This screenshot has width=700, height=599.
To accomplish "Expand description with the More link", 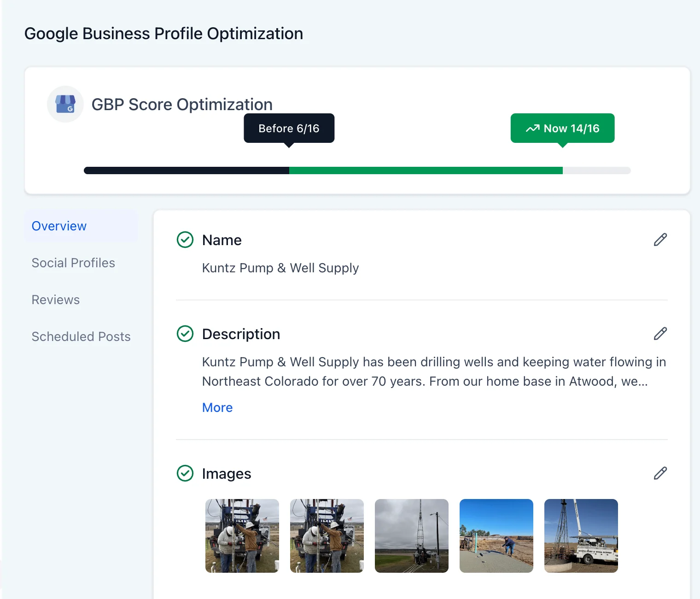I will pyautogui.click(x=217, y=407).
